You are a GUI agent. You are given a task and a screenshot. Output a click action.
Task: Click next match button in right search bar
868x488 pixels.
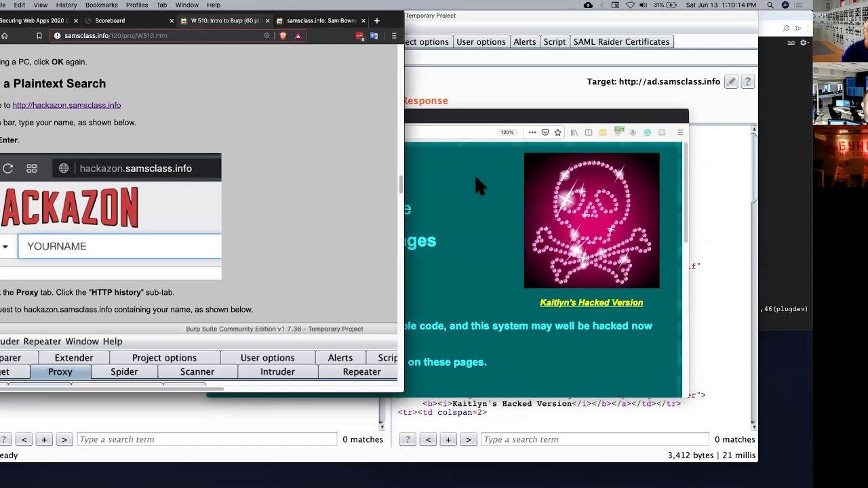point(468,440)
